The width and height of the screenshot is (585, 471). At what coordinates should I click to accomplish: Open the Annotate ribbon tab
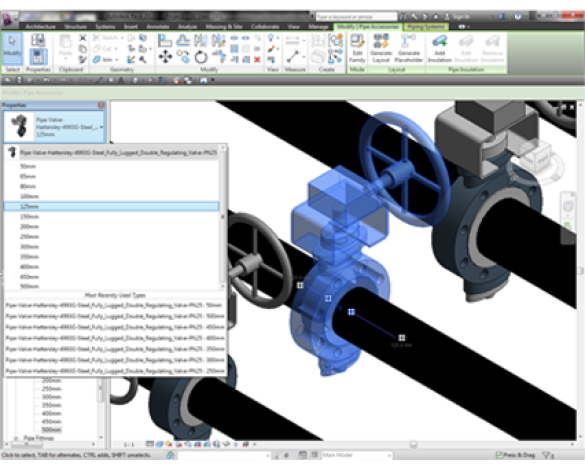point(158,27)
